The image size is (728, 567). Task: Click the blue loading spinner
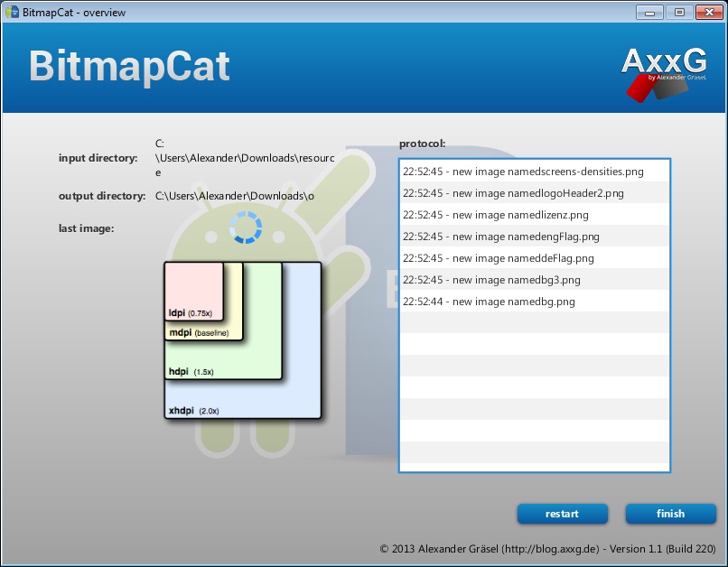(245, 228)
